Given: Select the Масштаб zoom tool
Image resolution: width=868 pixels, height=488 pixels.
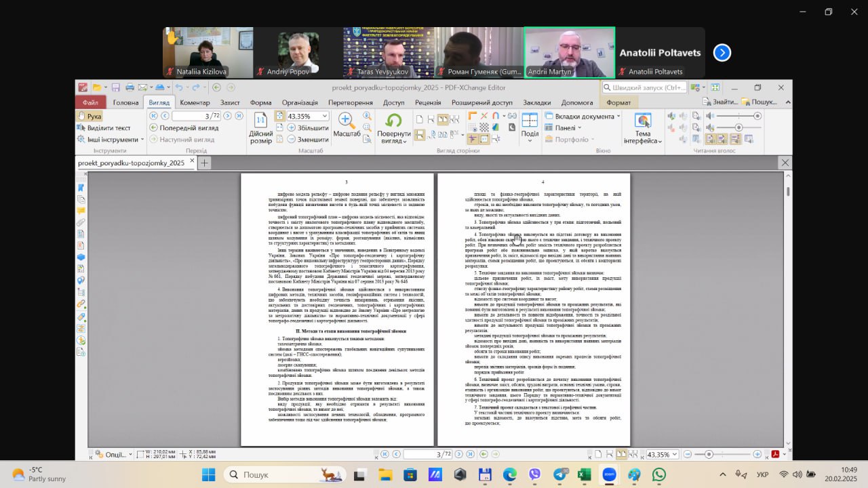Looking at the screenshot, I should tap(347, 125).
